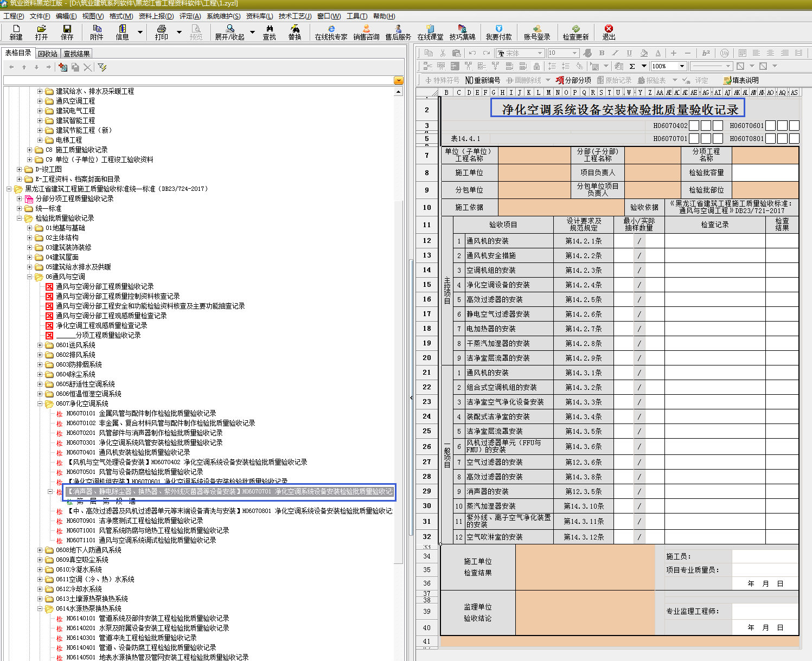This screenshot has height=661, width=812.
Task: Expand the 0601送风系统 folder
Action: tap(40, 345)
